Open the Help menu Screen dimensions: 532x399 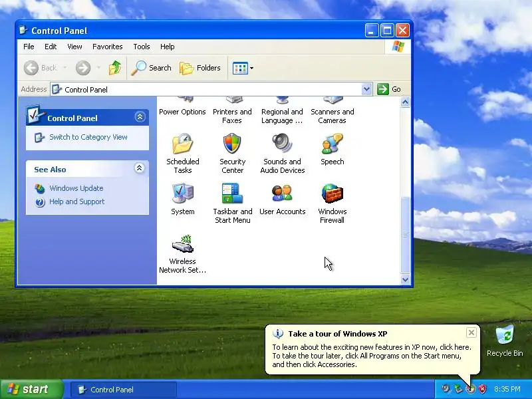tap(168, 47)
